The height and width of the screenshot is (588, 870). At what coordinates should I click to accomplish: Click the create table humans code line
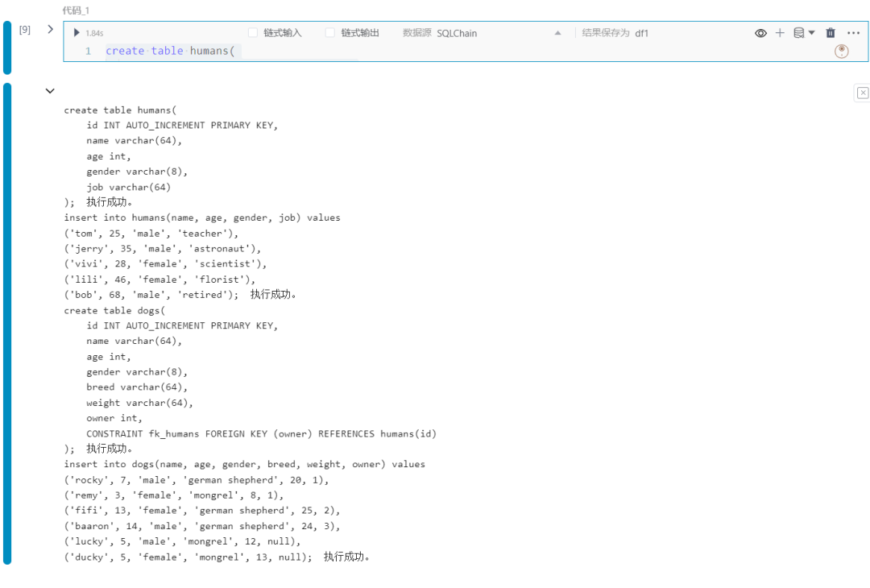[170, 51]
